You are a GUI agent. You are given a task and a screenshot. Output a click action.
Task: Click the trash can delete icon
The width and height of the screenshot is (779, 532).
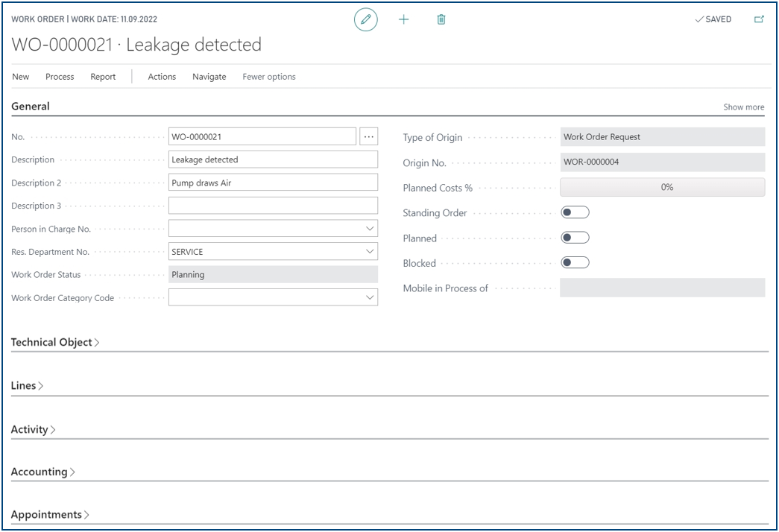[441, 20]
